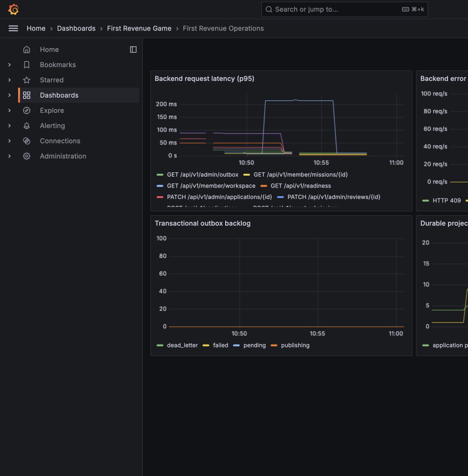Open Administration in the sidebar menu

coord(63,156)
